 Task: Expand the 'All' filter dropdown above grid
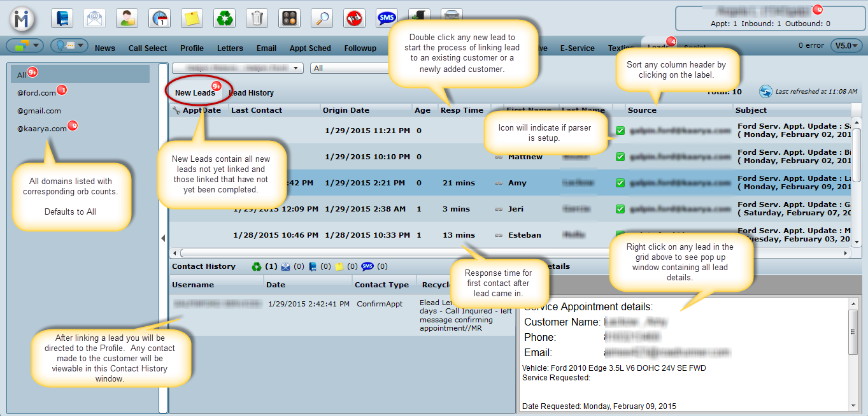[349, 68]
